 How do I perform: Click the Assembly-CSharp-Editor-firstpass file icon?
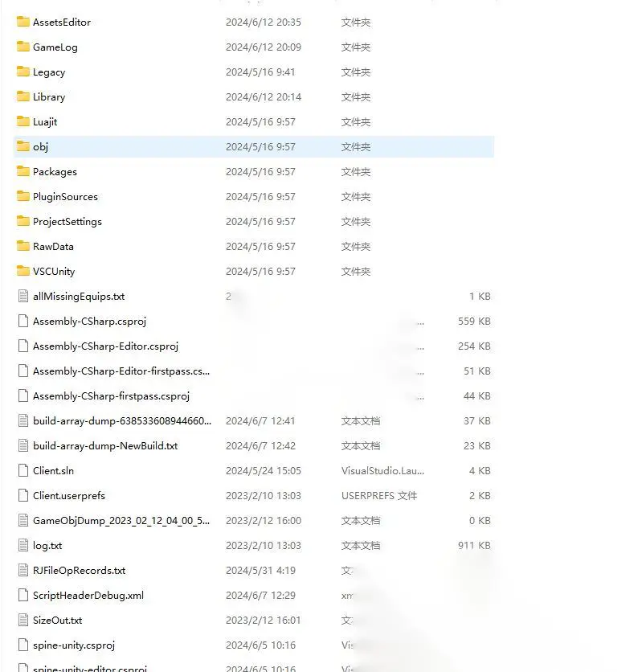(23, 371)
